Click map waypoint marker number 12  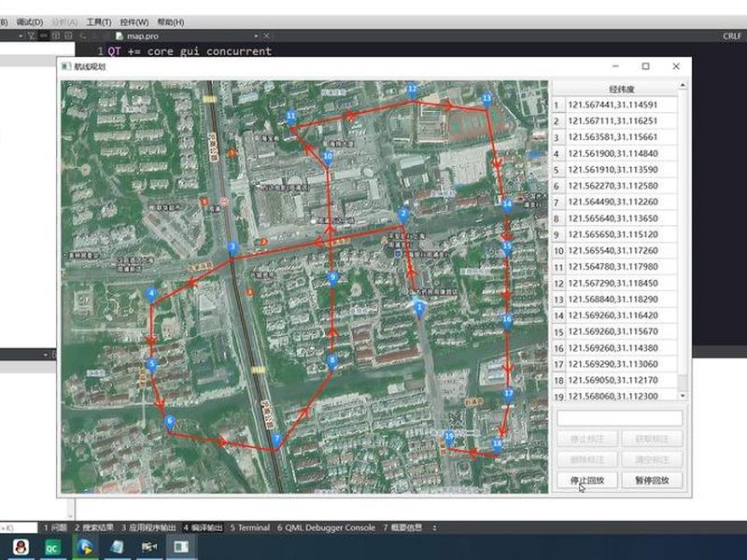(x=412, y=90)
